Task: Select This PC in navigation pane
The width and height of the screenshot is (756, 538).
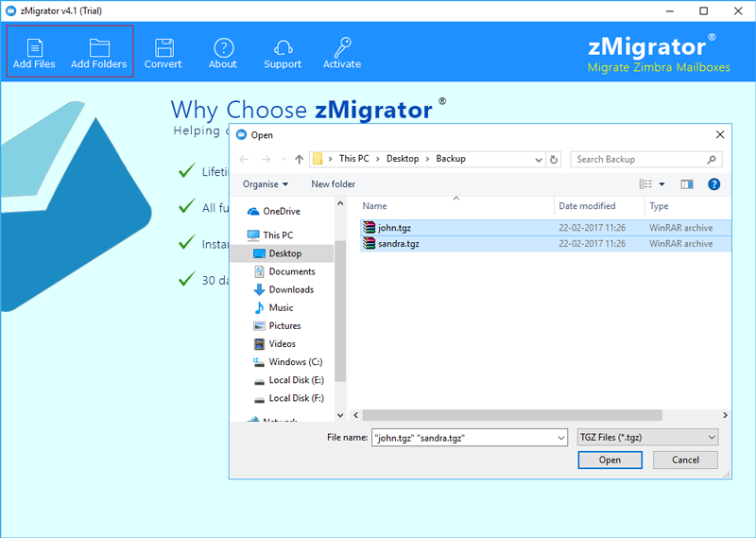Action: point(277,235)
